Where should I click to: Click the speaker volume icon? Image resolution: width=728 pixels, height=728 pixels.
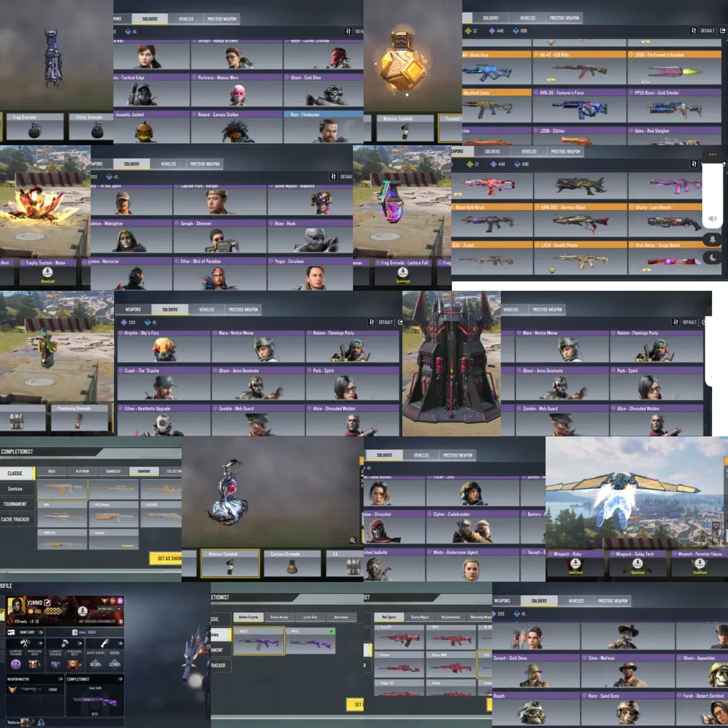tap(712, 218)
